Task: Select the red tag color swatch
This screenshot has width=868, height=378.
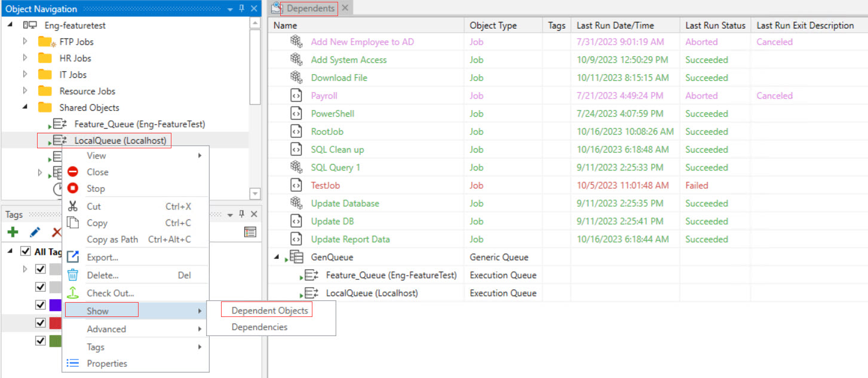Action: click(x=55, y=323)
